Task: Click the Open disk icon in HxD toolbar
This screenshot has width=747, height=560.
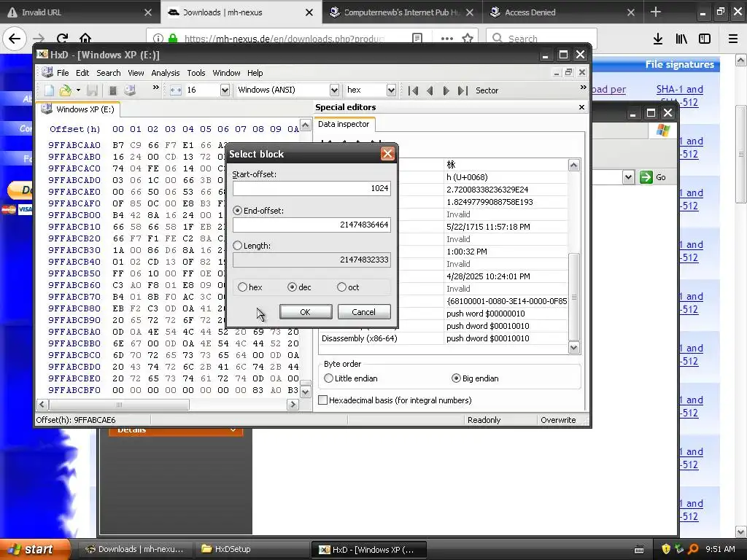Action: coord(130,90)
